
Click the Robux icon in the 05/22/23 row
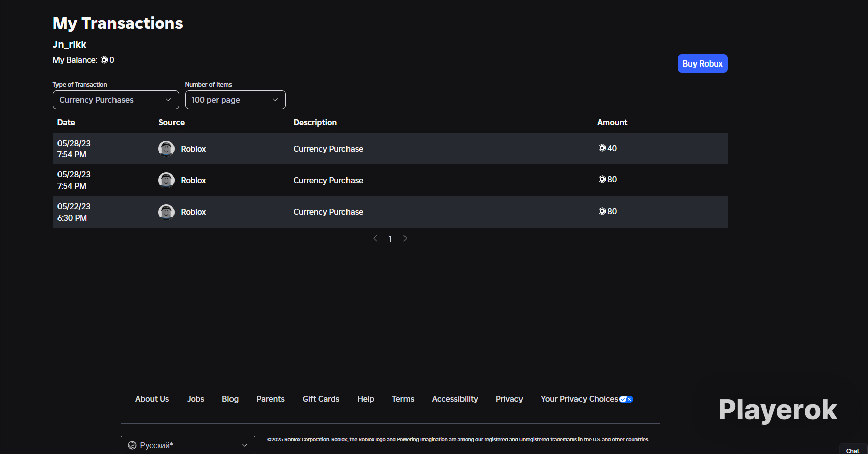pos(602,211)
